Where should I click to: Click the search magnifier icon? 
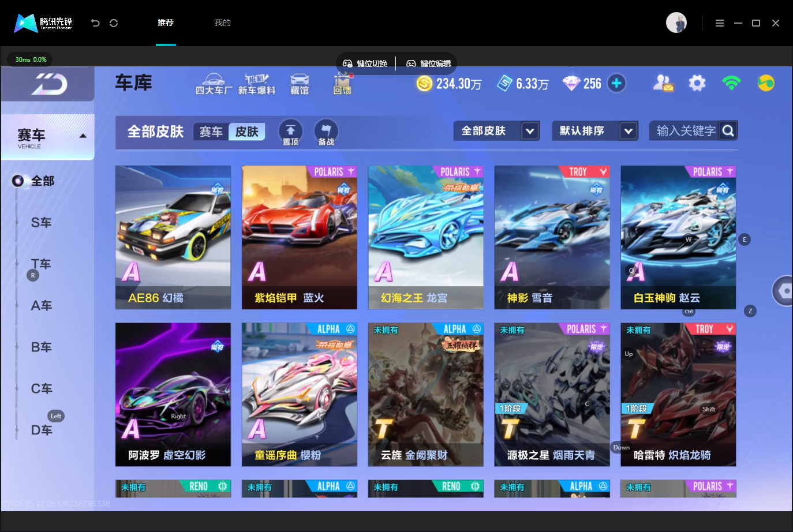tap(728, 131)
